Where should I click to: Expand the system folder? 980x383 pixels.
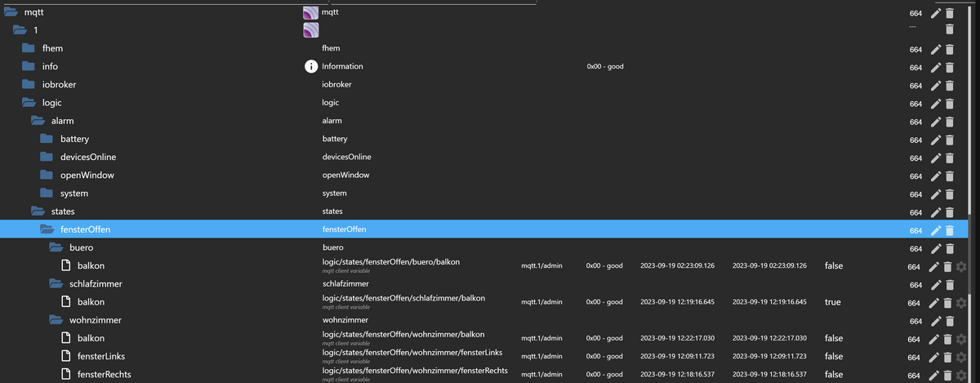(x=49, y=194)
